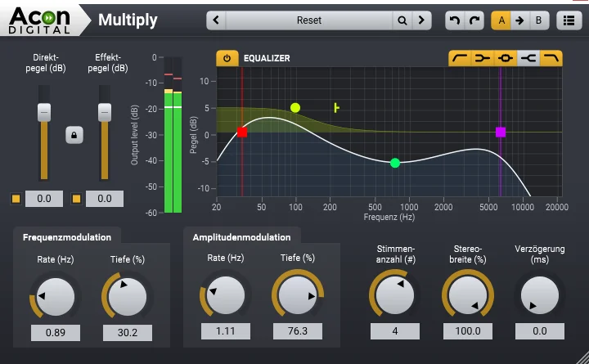The width and height of the screenshot is (589, 364).
Task: Click the red low cut EQ handle
Action: tap(242, 133)
